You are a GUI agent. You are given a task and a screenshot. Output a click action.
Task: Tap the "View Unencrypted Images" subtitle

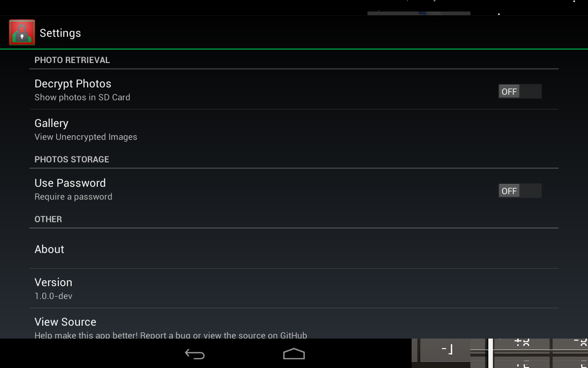click(86, 137)
